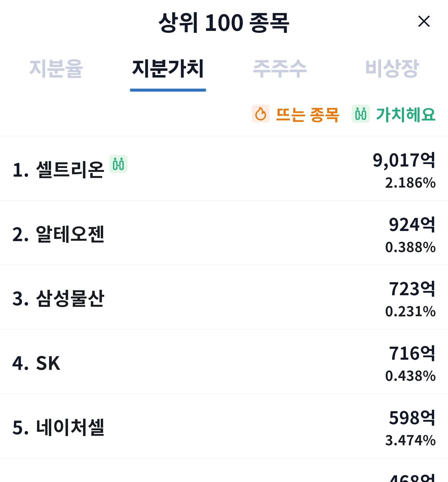
Task: Select 삼성물산 in the ranking list
Action: 224,297
